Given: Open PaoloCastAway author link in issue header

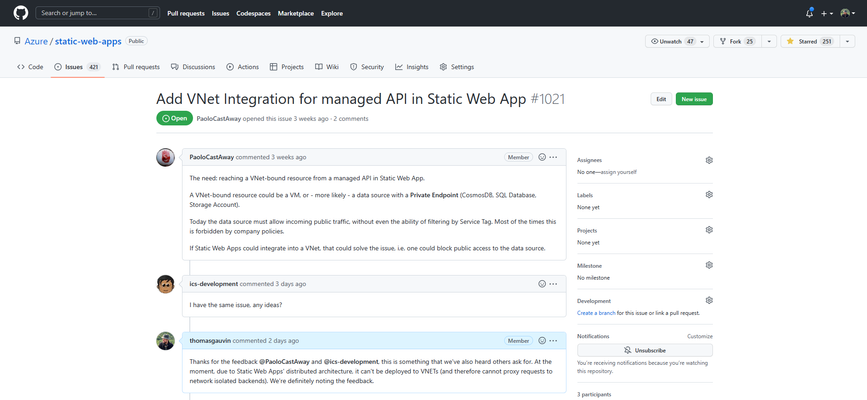Looking at the screenshot, I should click(218, 118).
